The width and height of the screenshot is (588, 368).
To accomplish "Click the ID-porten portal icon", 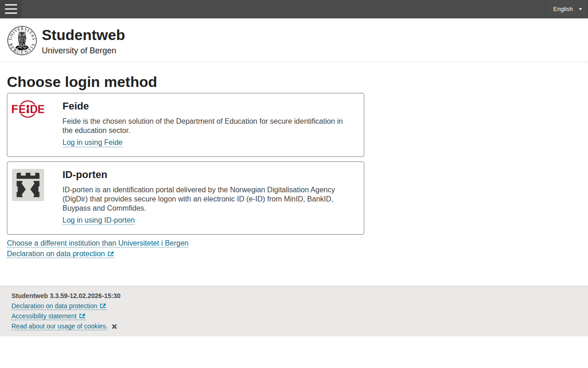I will 28,184.
